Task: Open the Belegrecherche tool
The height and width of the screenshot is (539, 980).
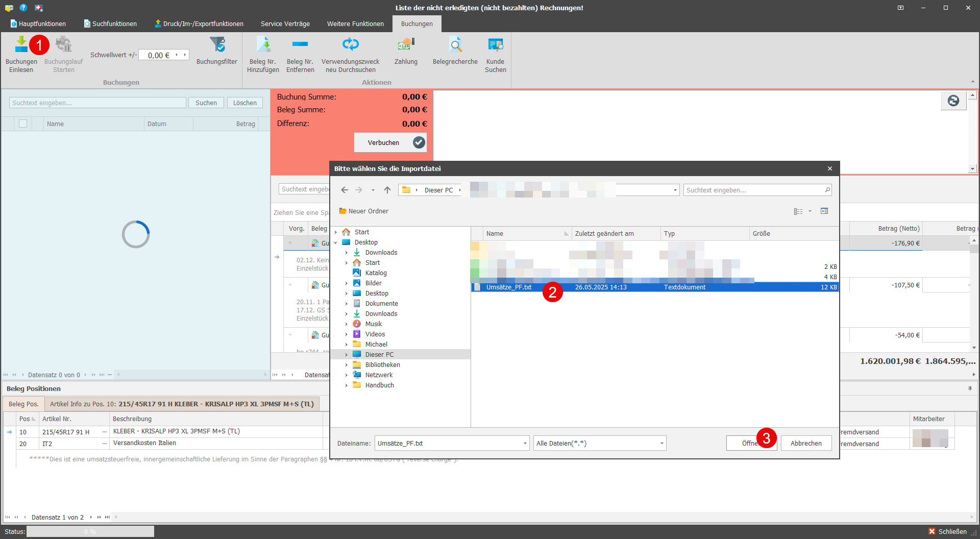Action: 455,51
